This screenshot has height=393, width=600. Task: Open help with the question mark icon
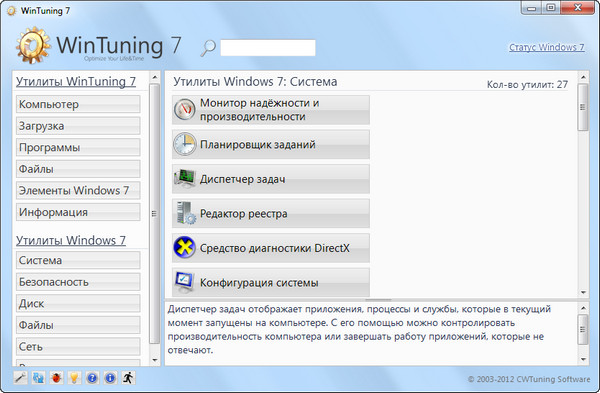coord(92,378)
